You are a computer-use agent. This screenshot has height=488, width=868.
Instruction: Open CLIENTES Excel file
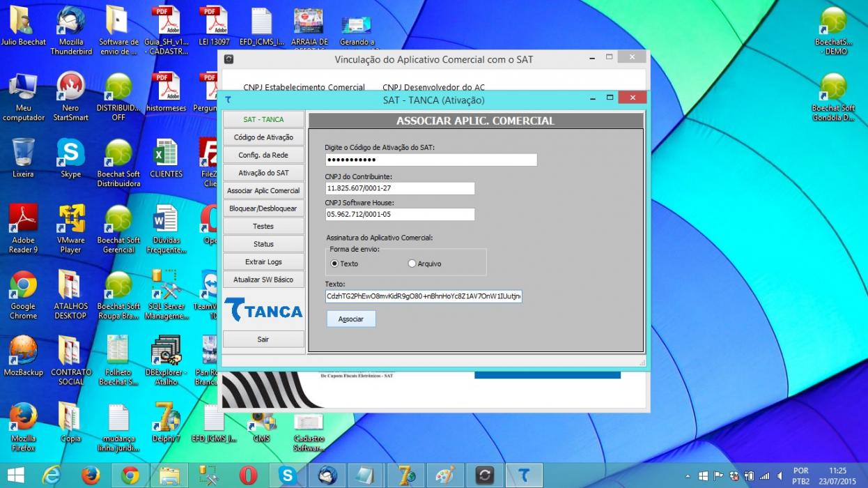(166, 158)
